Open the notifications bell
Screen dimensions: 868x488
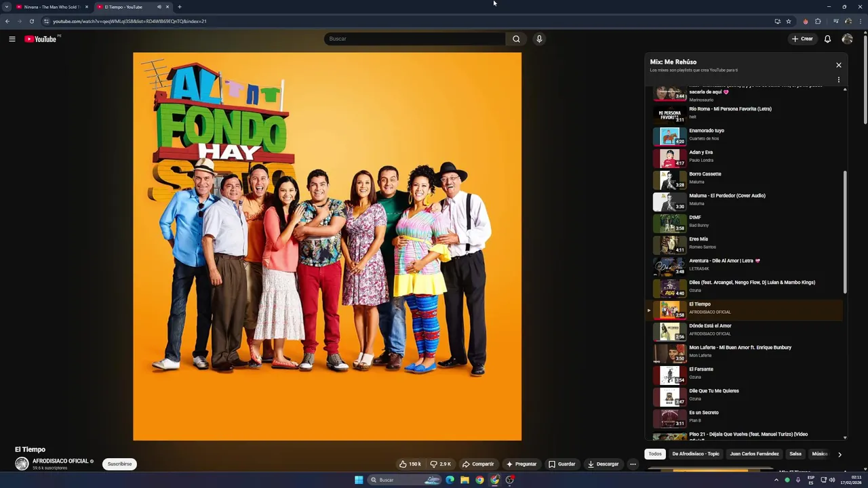click(x=827, y=39)
